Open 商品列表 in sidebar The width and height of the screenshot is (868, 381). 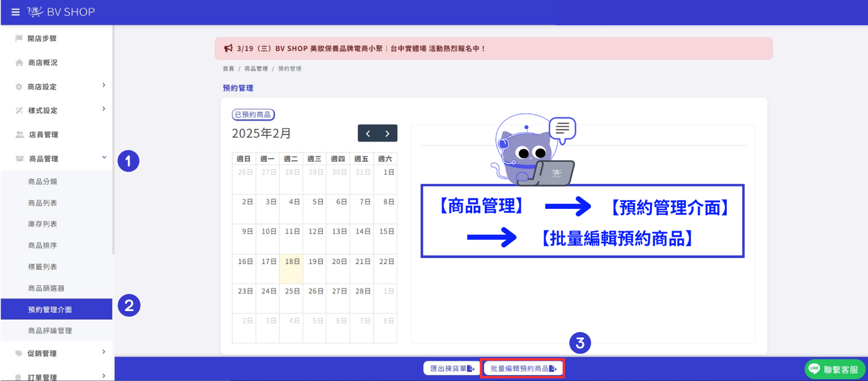(43, 203)
